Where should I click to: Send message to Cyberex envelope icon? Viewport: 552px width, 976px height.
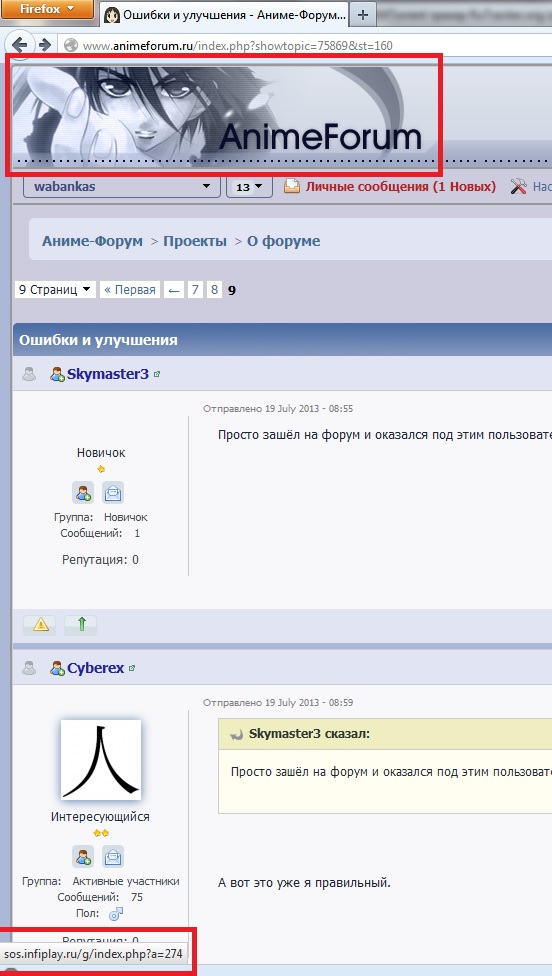click(113, 857)
